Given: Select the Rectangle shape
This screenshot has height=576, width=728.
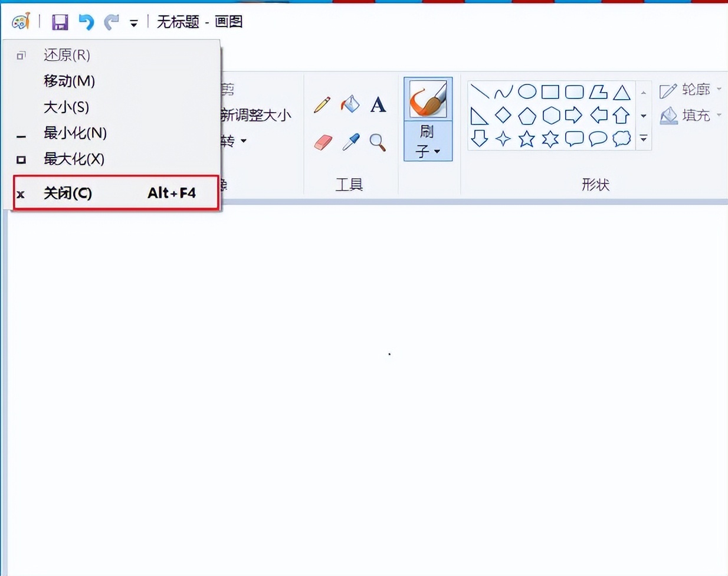Looking at the screenshot, I should coord(550,92).
